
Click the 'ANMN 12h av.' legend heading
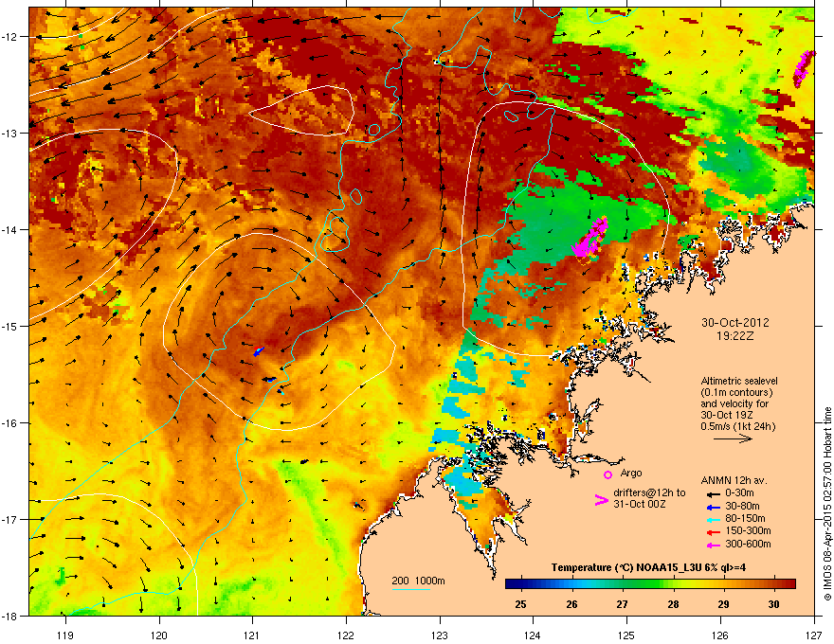734,480
